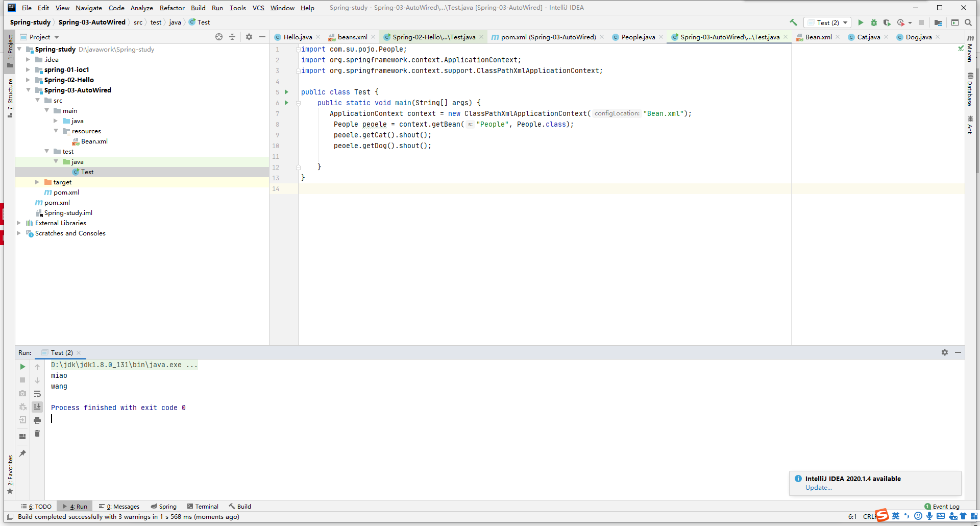
Task: Open Search Everywhere magnifier icon
Action: (x=968, y=22)
